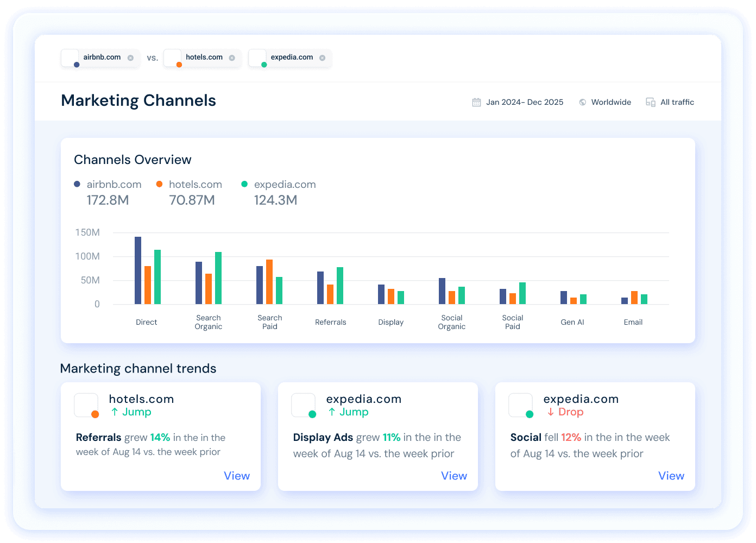Click the Jump arrow on expedia.com card
756x543 pixels.
[x=332, y=412]
